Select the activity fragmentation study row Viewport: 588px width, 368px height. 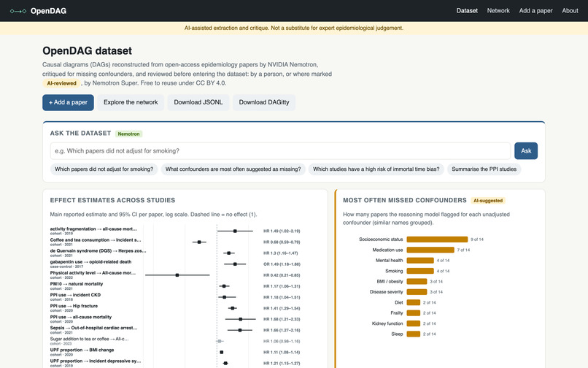pyautogui.click(x=175, y=231)
